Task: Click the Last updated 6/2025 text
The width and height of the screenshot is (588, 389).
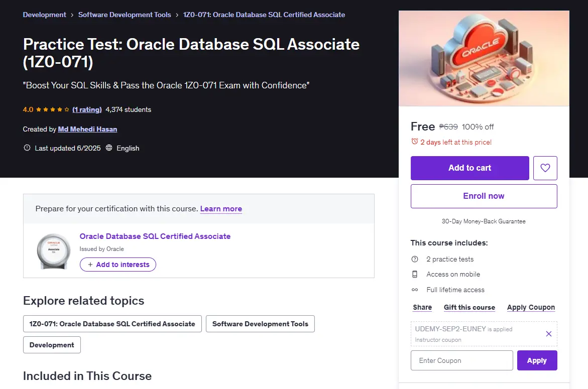Action: click(x=67, y=148)
